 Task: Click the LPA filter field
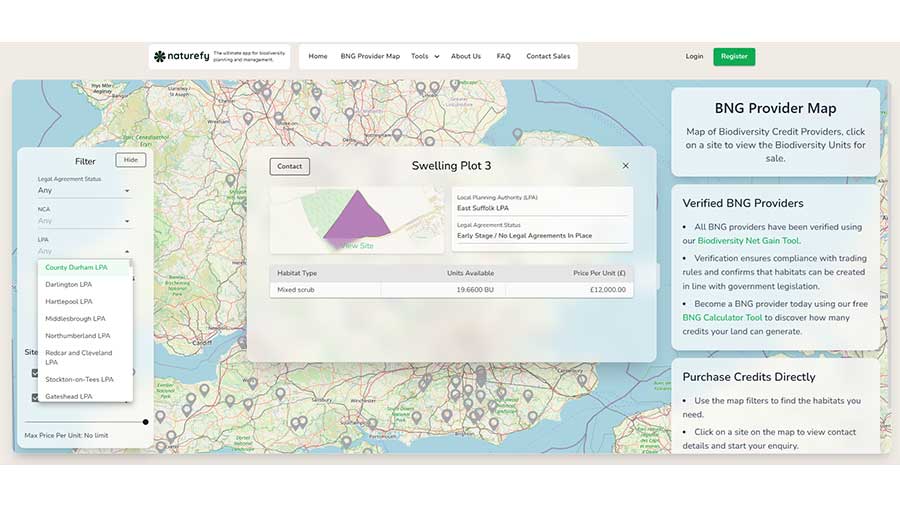click(84, 251)
